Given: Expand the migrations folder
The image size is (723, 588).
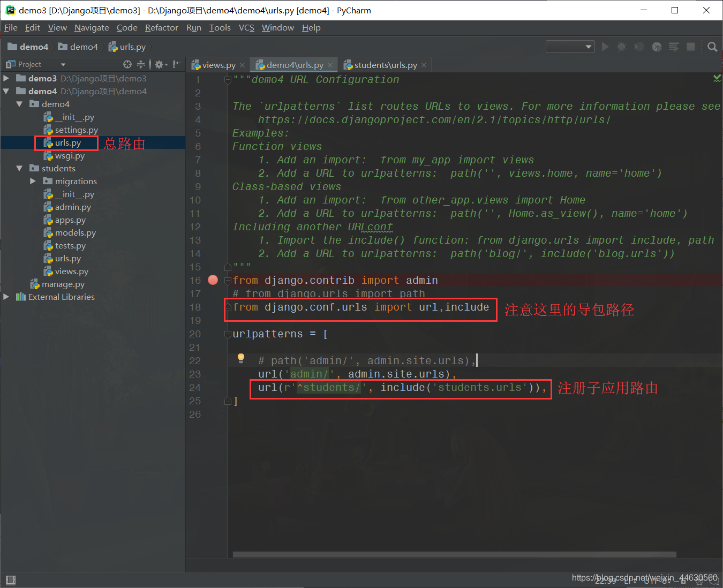Looking at the screenshot, I should tap(33, 181).
